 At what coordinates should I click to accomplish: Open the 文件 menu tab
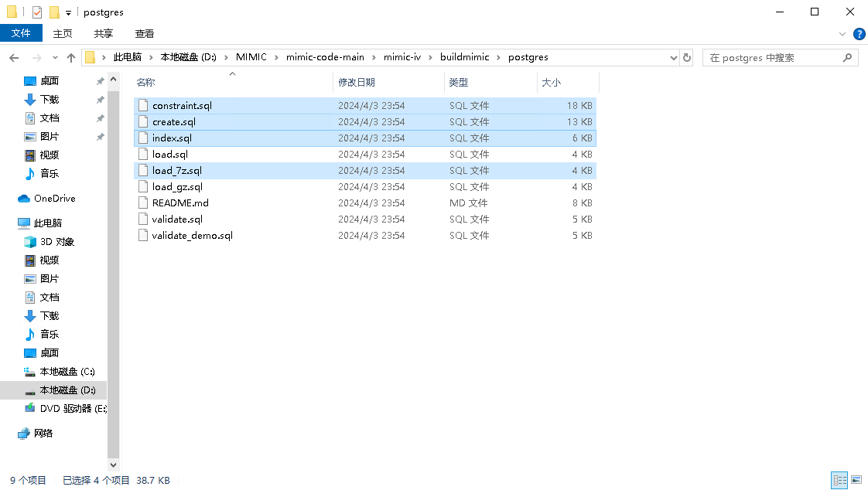click(x=21, y=33)
